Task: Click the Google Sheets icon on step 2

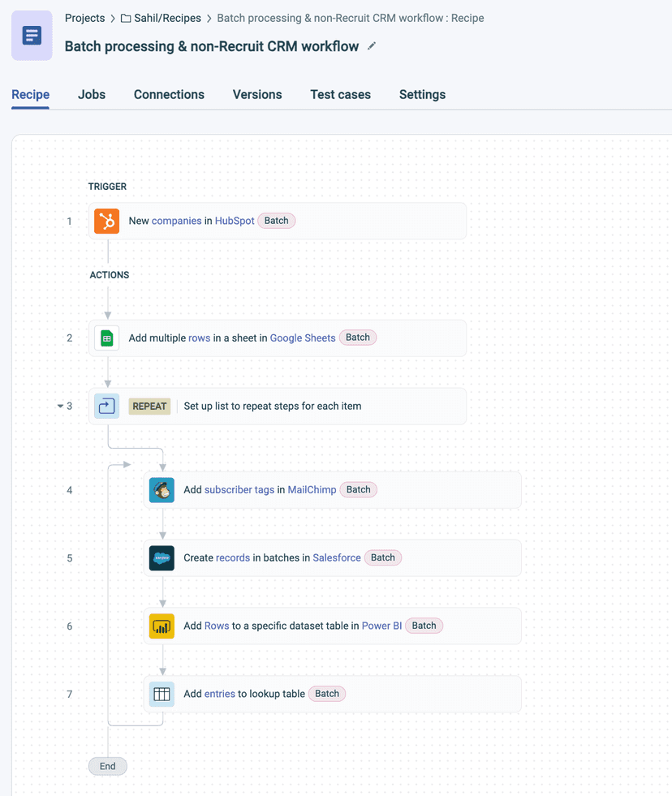Action: pos(106,337)
